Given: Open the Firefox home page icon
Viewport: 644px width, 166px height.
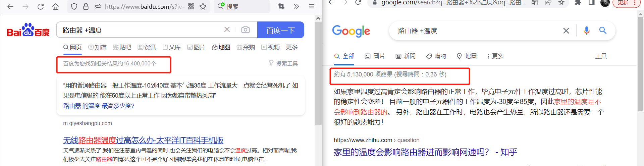Looking at the screenshot, I should (55, 6).
